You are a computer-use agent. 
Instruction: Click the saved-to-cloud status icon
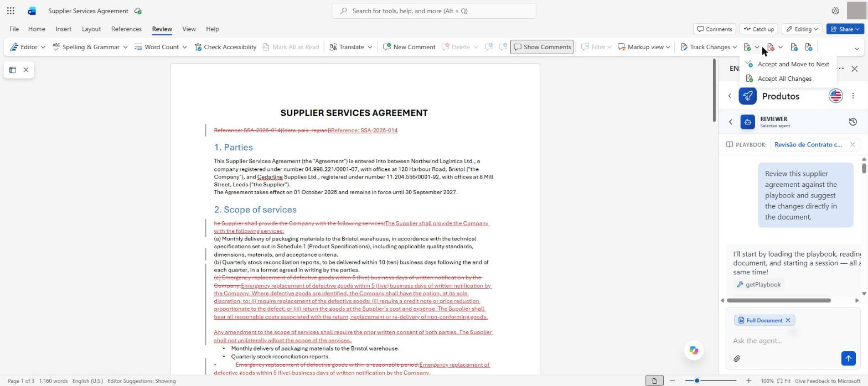click(x=137, y=11)
